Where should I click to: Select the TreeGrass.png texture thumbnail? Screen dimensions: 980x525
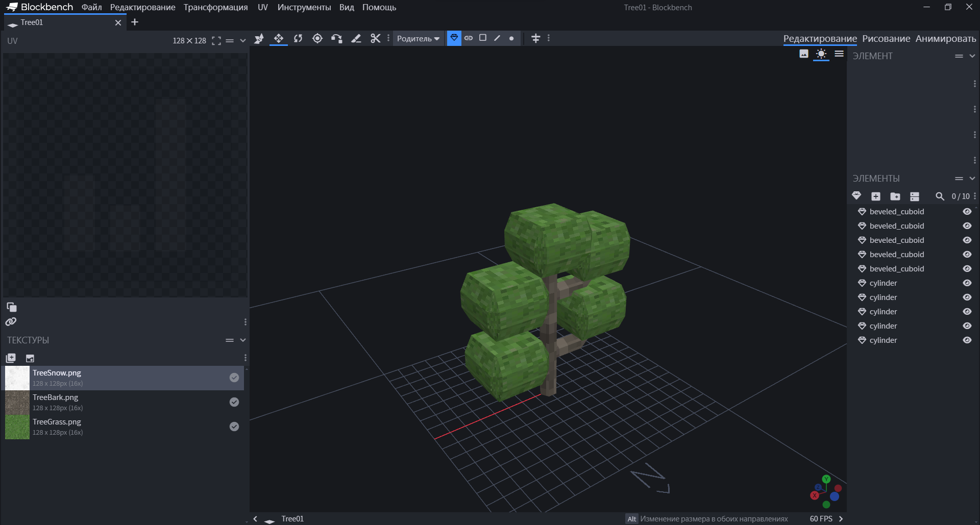point(17,427)
